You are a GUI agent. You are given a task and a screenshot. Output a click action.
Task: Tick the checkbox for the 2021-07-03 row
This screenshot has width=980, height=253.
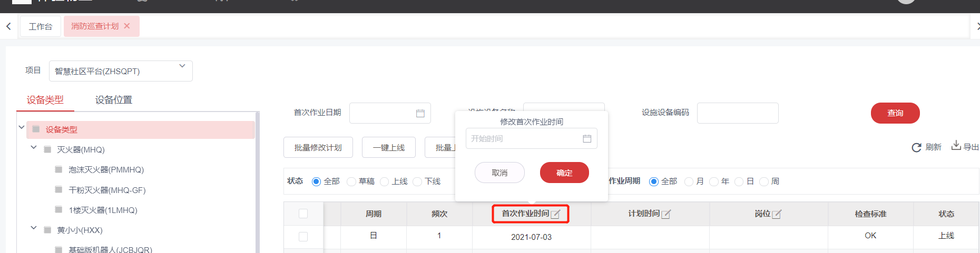(303, 237)
